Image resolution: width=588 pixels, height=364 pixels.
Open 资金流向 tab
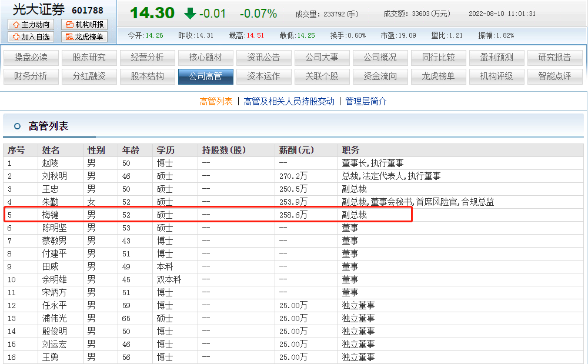pos(380,76)
